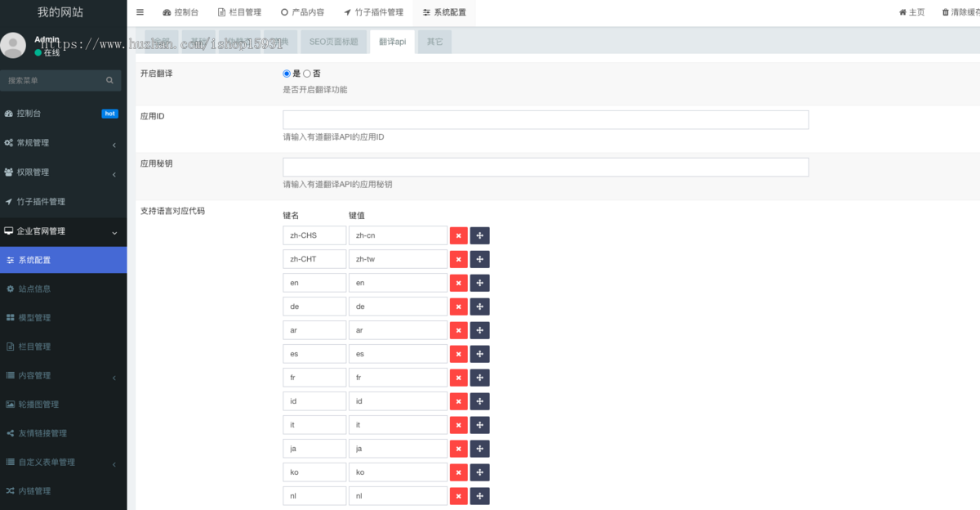980x510 pixels.
Task: Edit the zh-tw key value field
Action: pos(398,259)
